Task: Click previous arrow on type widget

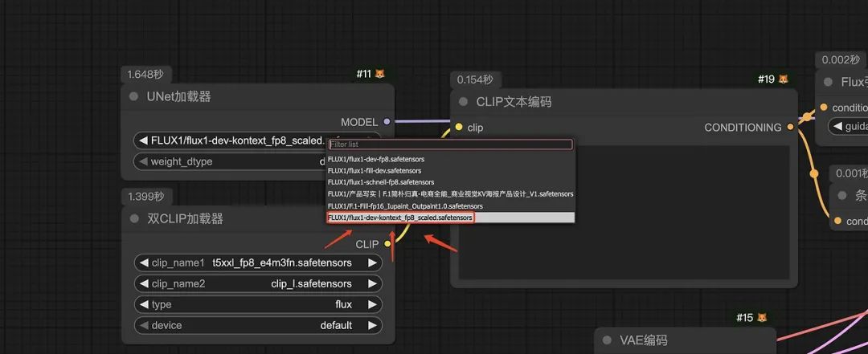Action: [144, 304]
